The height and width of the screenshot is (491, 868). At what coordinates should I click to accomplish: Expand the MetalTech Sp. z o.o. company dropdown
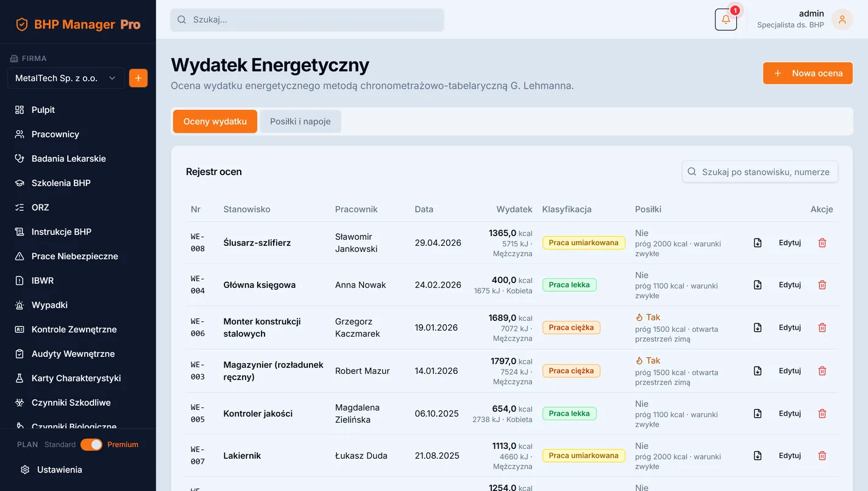(x=66, y=78)
